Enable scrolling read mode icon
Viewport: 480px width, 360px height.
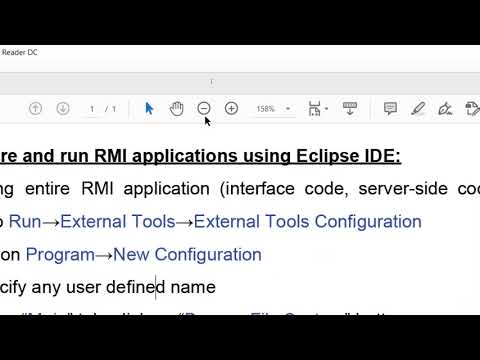pyautogui.click(x=350, y=108)
